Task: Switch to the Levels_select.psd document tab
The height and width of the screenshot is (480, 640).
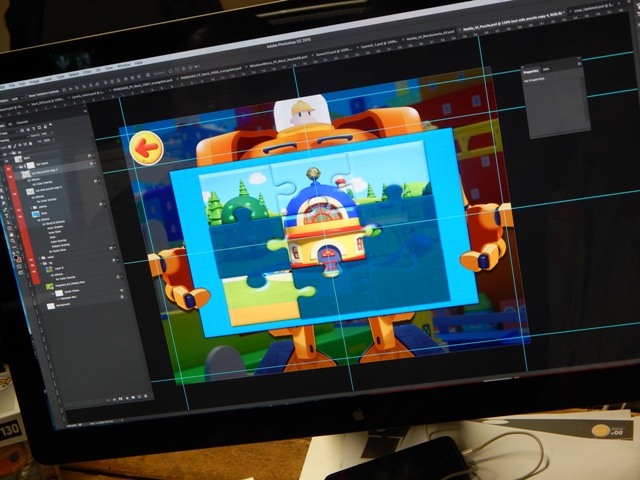Action: click(x=87, y=96)
